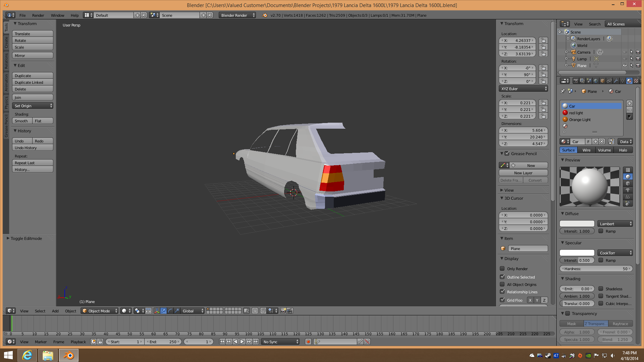The image size is (644, 362).
Task: Enable the translate manipulator arrow
Action: click(x=163, y=311)
